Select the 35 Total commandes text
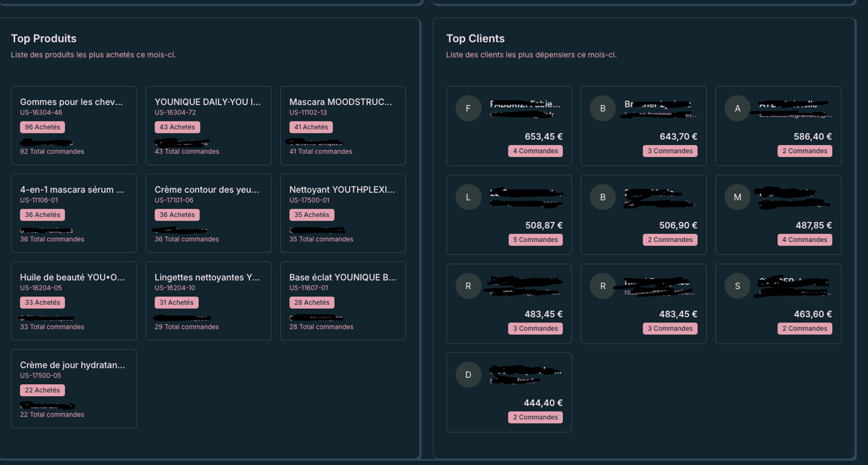 (x=322, y=239)
